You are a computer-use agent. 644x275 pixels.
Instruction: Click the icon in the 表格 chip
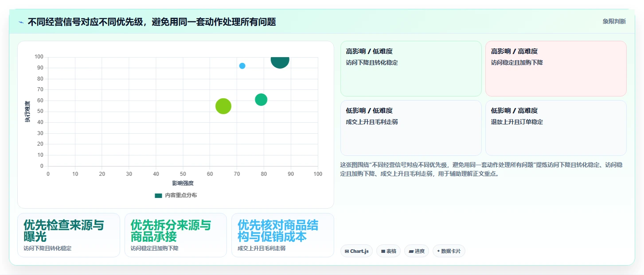click(x=383, y=251)
